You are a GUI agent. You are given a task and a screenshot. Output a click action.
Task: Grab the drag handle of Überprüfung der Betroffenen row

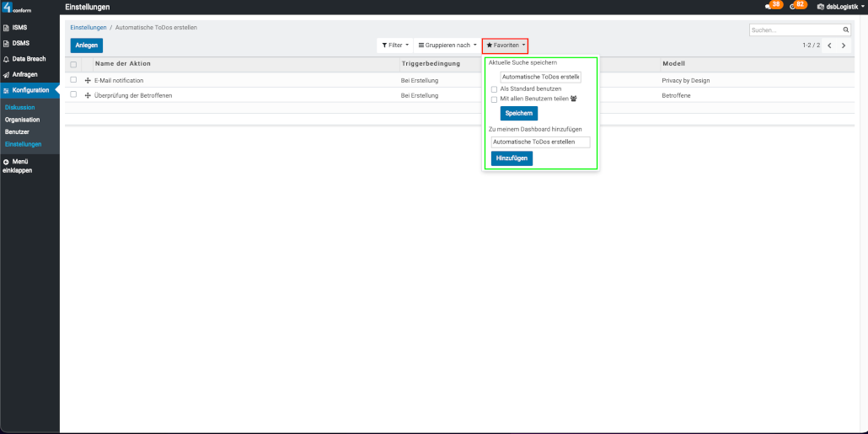(88, 95)
